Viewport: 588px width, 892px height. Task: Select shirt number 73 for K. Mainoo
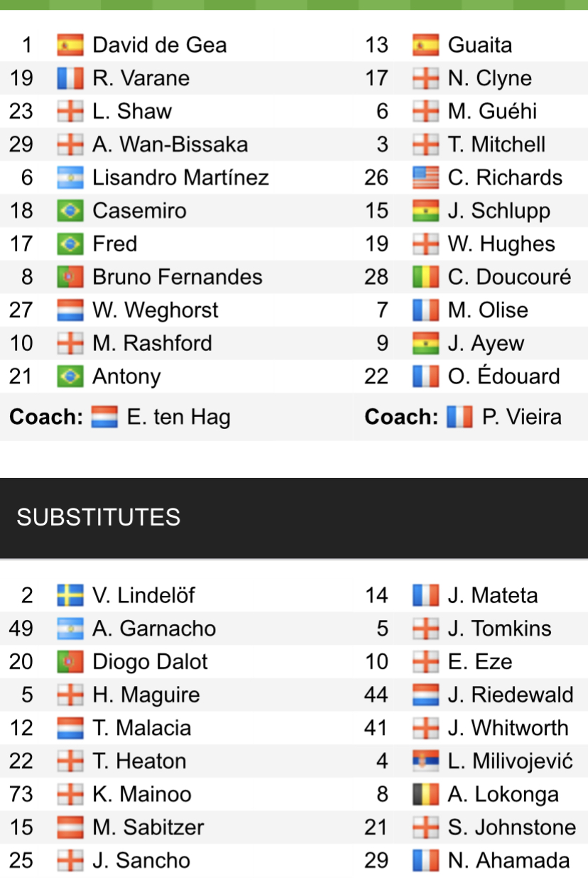click(21, 794)
